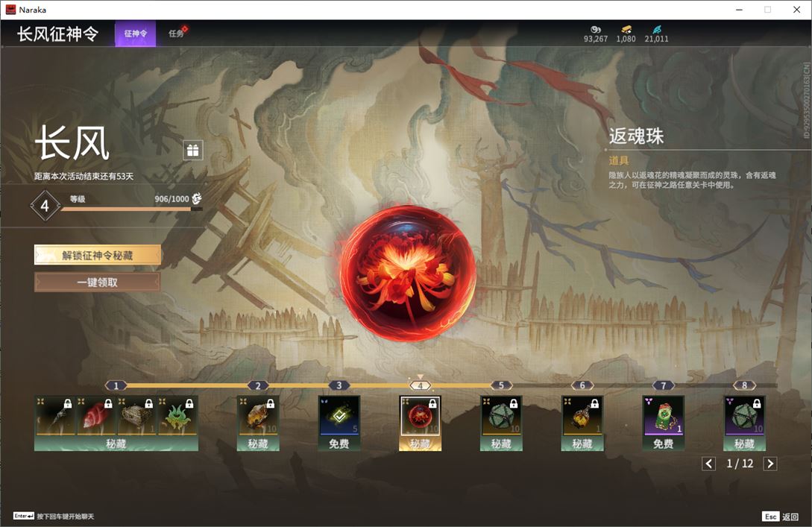Select the locked spear reward at level 1

[x=55, y=415]
